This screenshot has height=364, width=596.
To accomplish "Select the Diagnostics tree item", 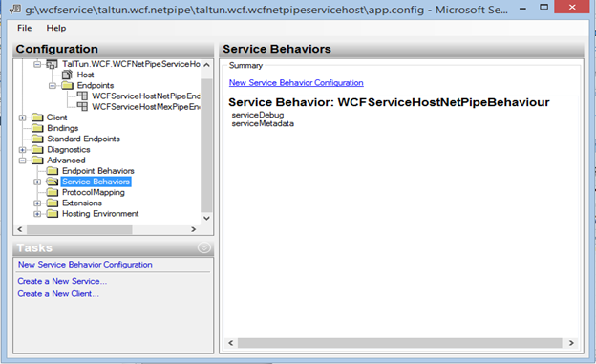I will [x=69, y=149].
